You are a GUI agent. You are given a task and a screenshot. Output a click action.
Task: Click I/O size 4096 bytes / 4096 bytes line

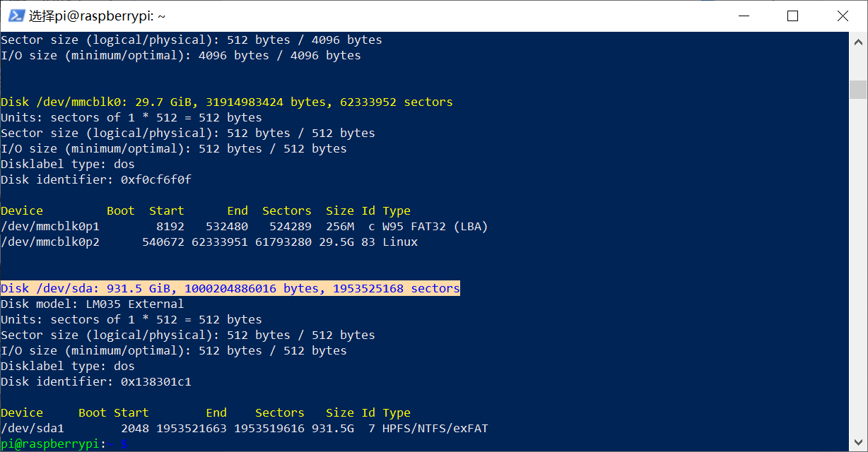(181, 55)
